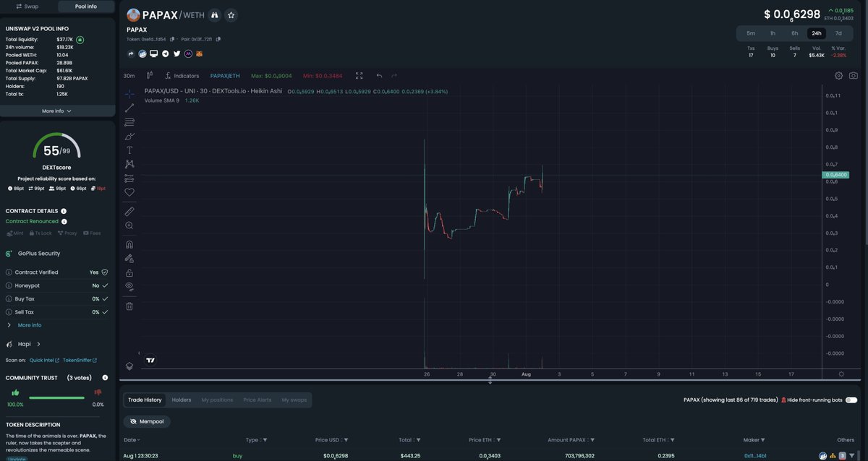Click the Contract Details info icon

(x=64, y=211)
